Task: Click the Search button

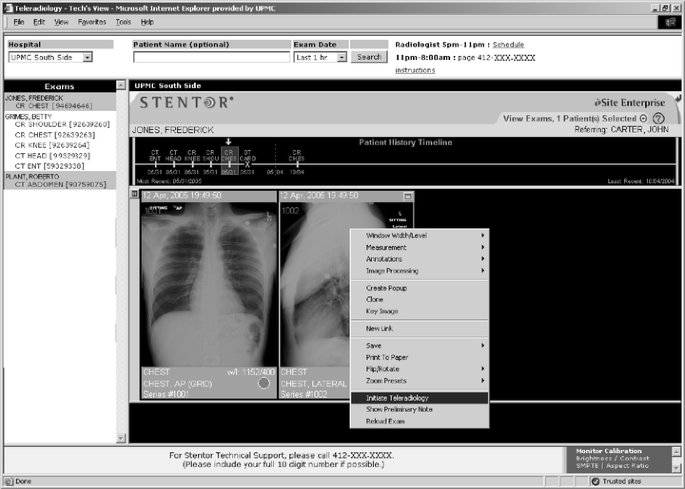Action: 369,57
